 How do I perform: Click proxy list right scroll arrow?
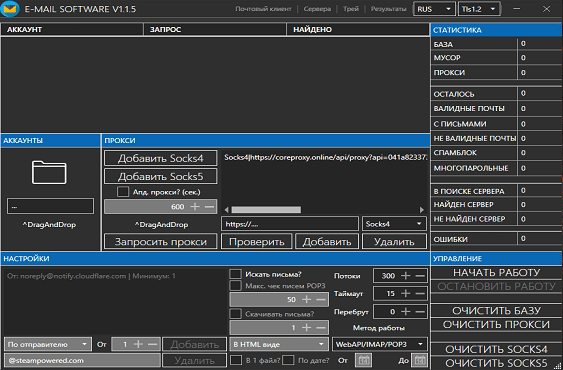pos(422,209)
